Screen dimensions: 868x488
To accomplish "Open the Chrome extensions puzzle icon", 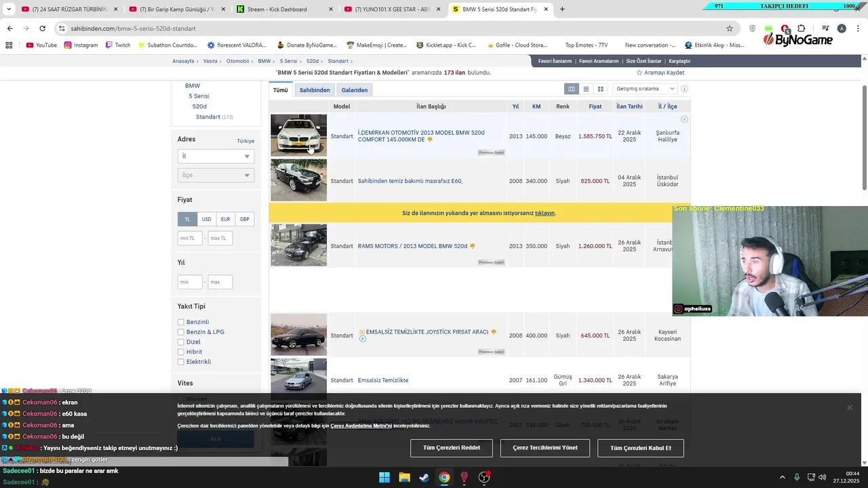I will click(x=802, y=28).
